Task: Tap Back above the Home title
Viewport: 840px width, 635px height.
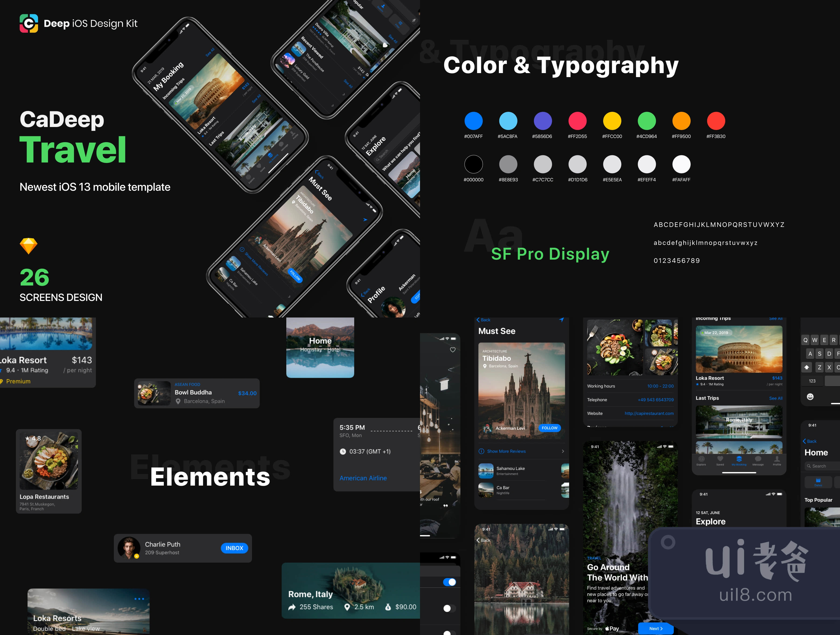Action: coord(810,441)
